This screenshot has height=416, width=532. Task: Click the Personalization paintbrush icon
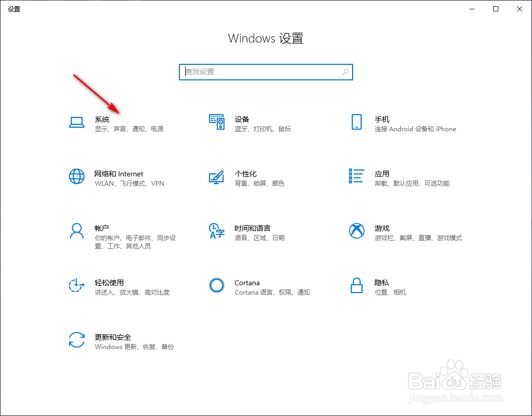coord(217,177)
